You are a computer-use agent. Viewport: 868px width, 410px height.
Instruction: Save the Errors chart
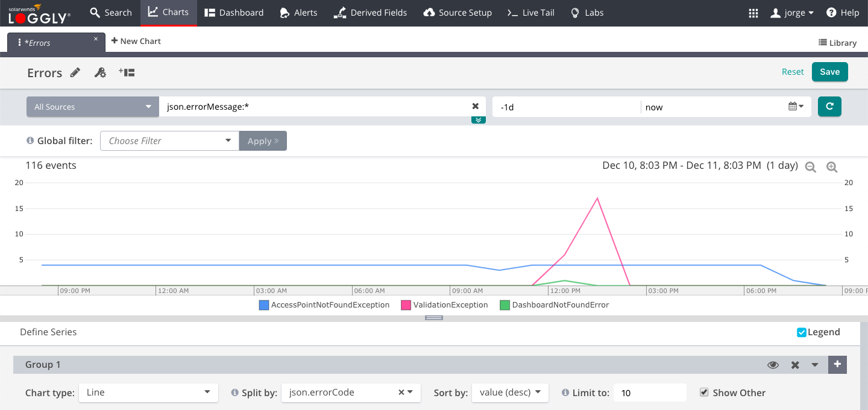tap(829, 72)
